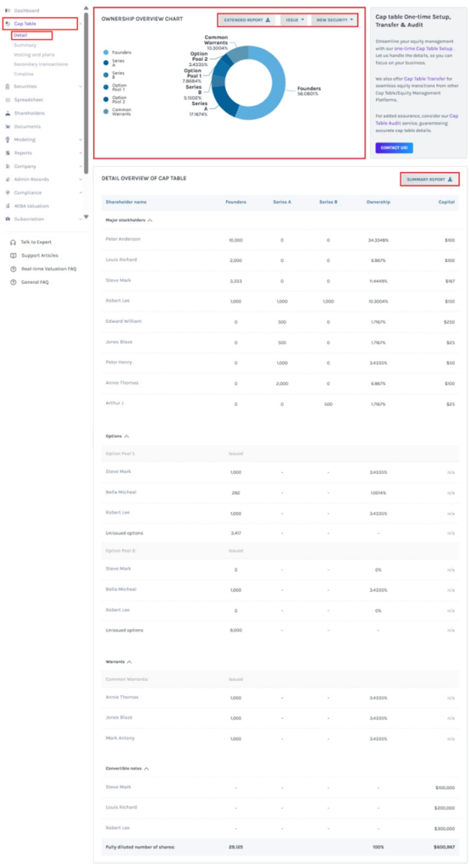
Task: Click the Cap Table pie icon
Action: click(8, 24)
